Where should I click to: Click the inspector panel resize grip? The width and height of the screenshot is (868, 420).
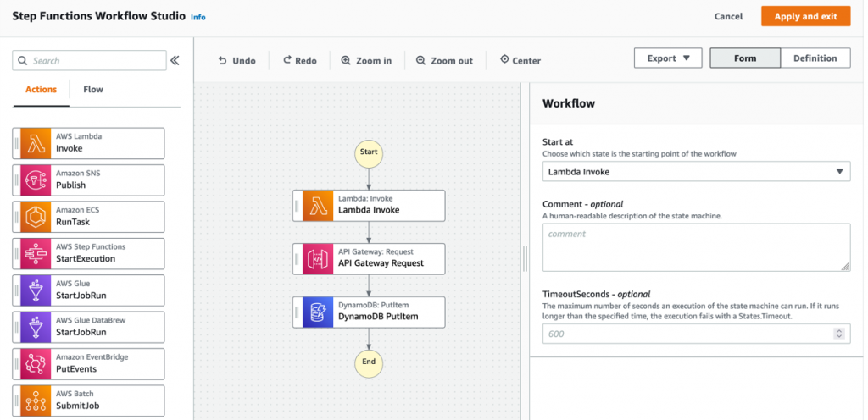[525, 258]
